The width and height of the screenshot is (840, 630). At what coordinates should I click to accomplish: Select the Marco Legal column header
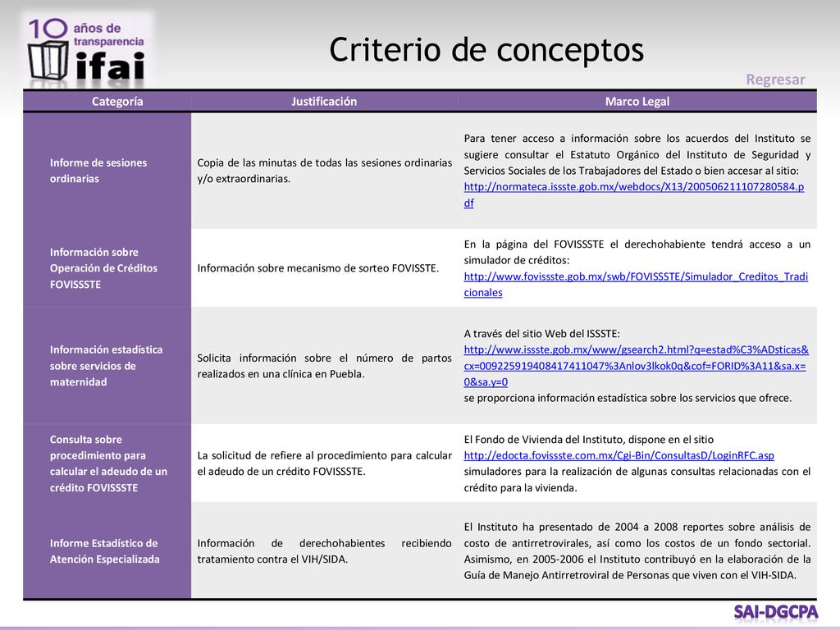pyautogui.click(x=637, y=101)
